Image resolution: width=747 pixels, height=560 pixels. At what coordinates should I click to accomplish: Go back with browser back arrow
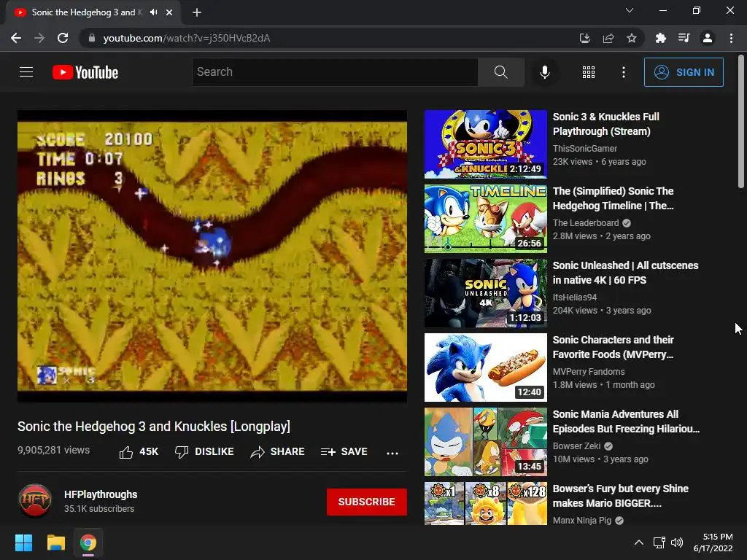[16, 38]
